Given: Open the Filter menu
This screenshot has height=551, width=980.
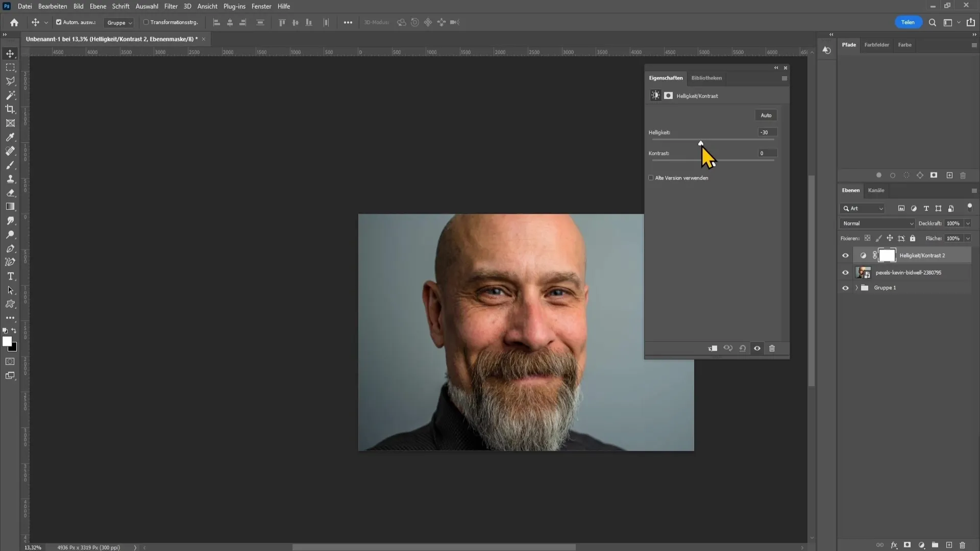Looking at the screenshot, I should point(170,6).
